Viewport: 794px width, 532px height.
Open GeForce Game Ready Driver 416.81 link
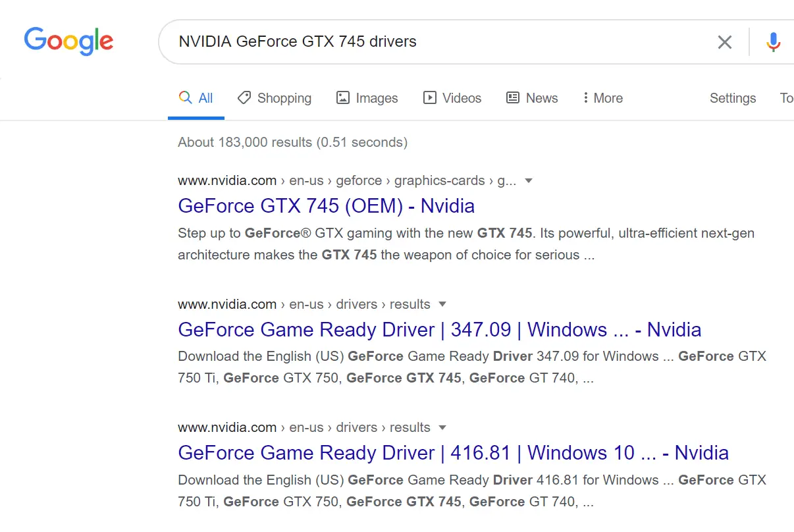tap(453, 453)
